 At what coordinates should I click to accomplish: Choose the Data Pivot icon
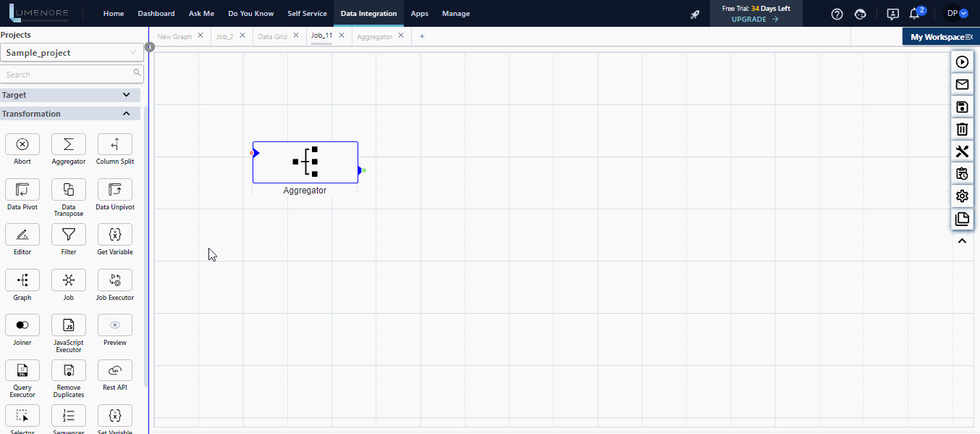[x=22, y=189]
